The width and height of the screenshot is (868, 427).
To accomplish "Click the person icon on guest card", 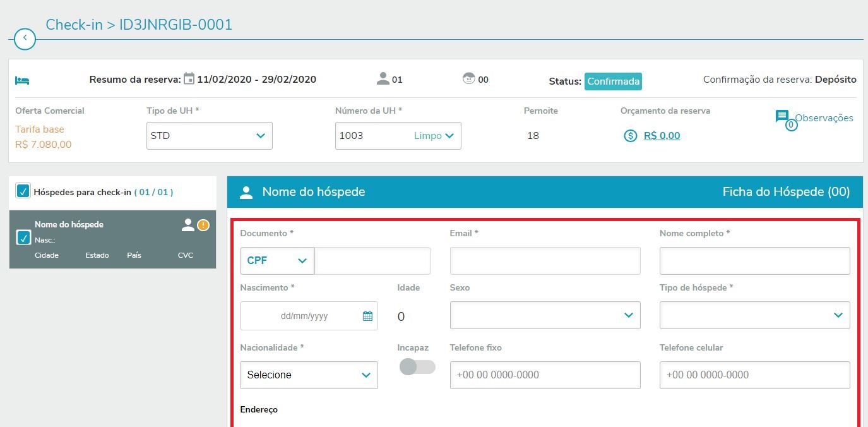I will click(x=187, y=224).
